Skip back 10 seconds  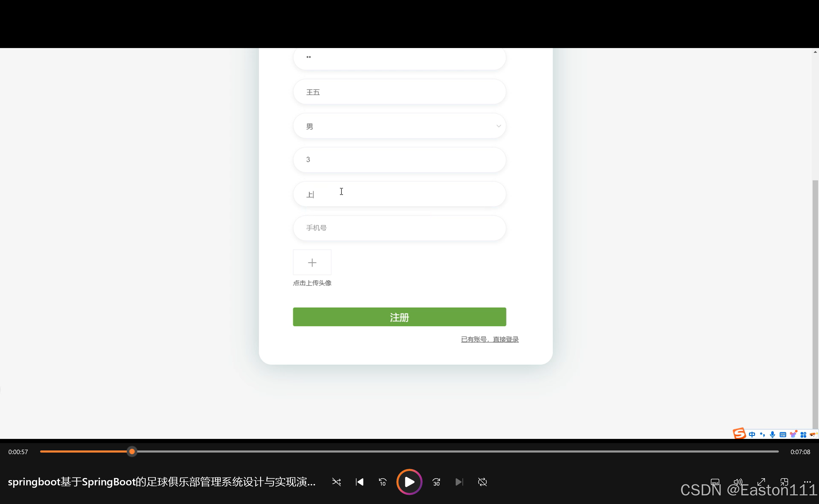point(382,482)
